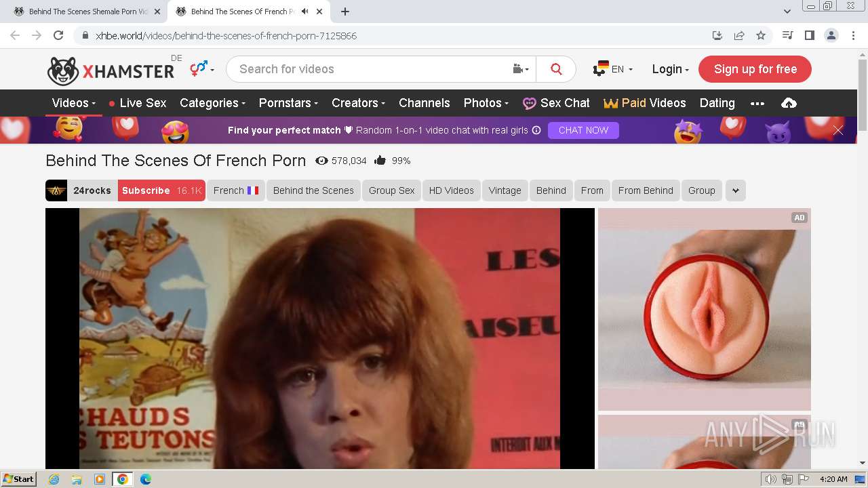The width and height of the screenshot is (868, 488).
Task: Select the Vintage tag
Action: (x=505, y=190)
